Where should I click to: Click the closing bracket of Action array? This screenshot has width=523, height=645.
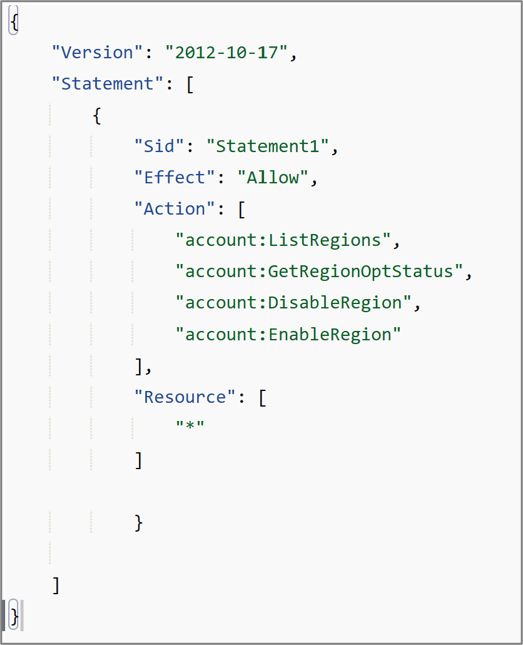coord(139,366)
